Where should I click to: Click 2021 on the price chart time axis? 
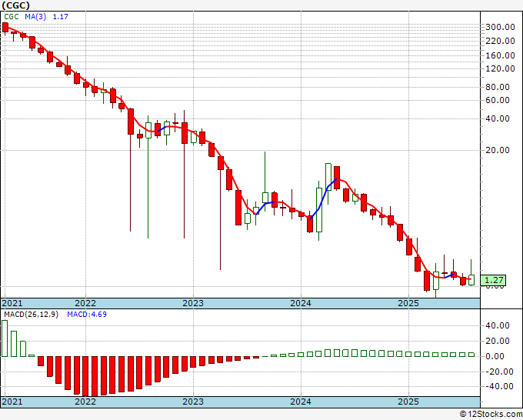(x=12, y=303)
